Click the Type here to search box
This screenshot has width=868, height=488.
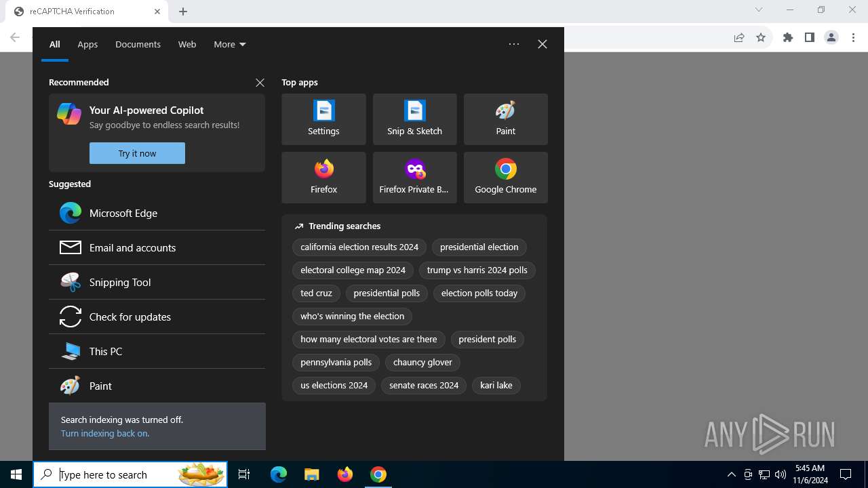pos(131,474)
